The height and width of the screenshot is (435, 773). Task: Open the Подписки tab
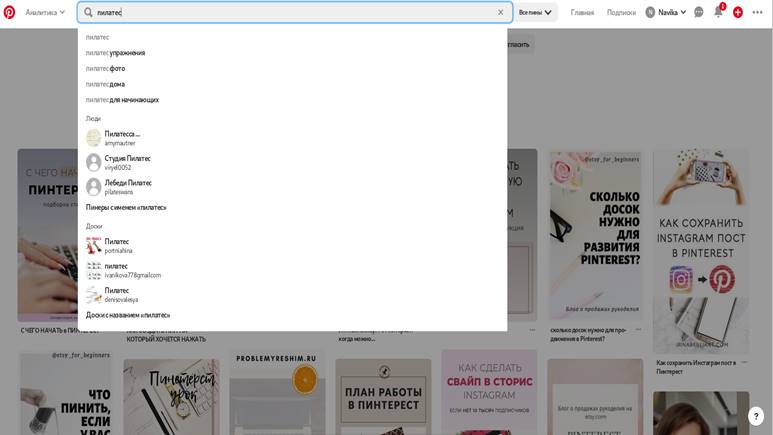[x=621, y=12]
